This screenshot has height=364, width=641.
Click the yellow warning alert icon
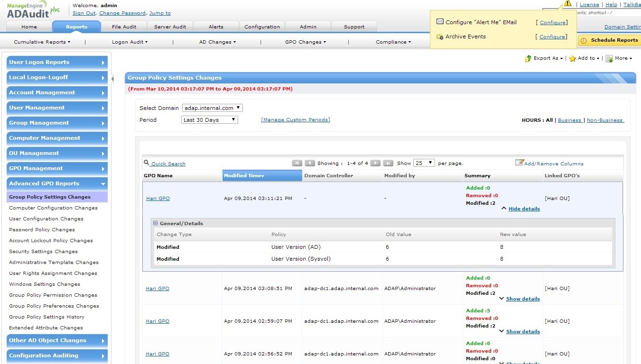[x=567, y=3]
